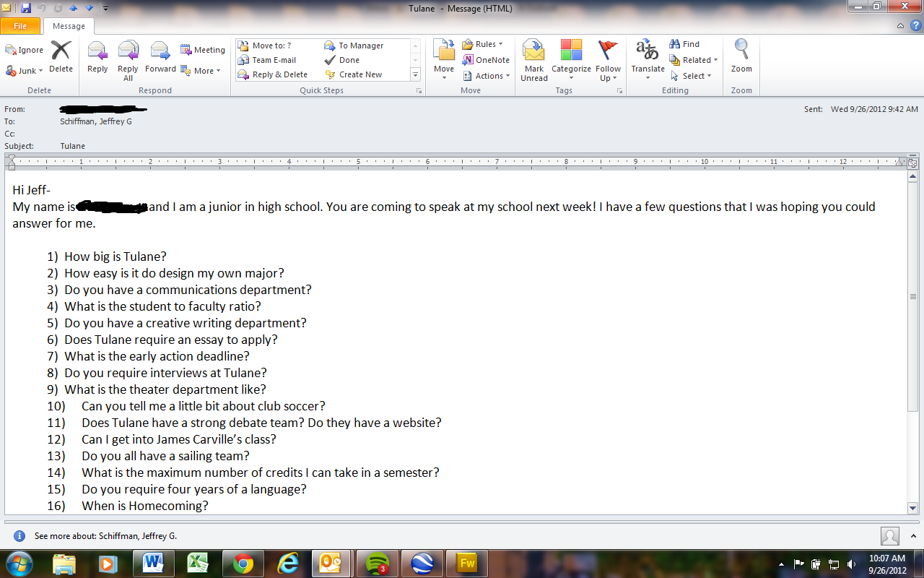Click the volume icon in system tray
924x578 pixels.
coord(852,564)
